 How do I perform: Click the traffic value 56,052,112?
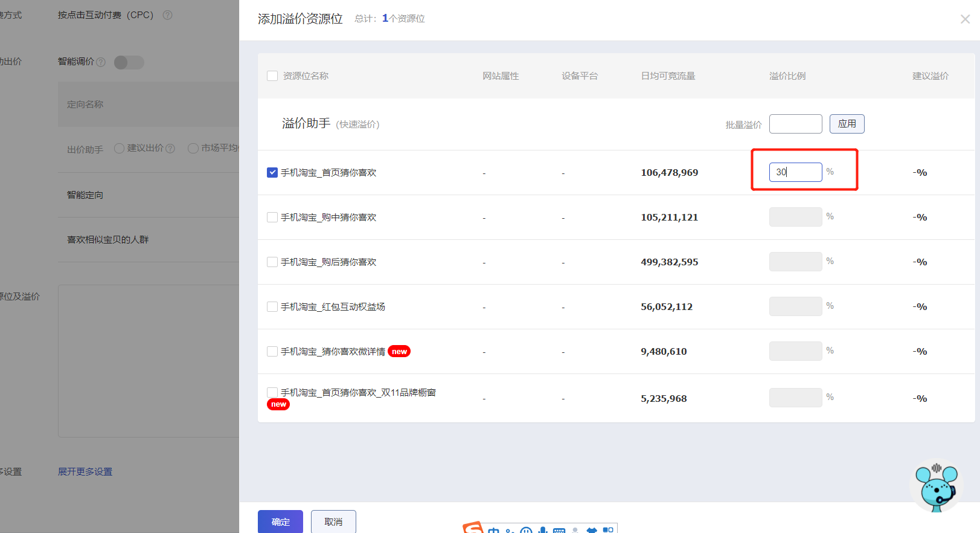pyautogui.click(x=667, y=307)
